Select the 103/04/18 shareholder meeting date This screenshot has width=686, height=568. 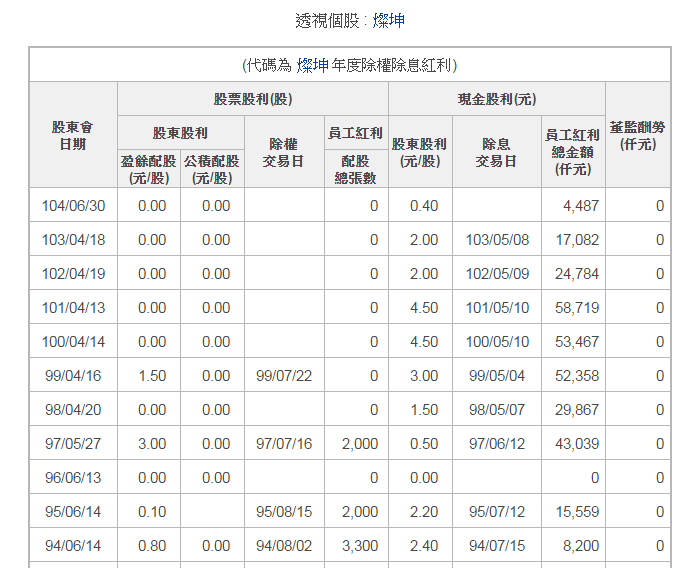click(x=74, y=240)
